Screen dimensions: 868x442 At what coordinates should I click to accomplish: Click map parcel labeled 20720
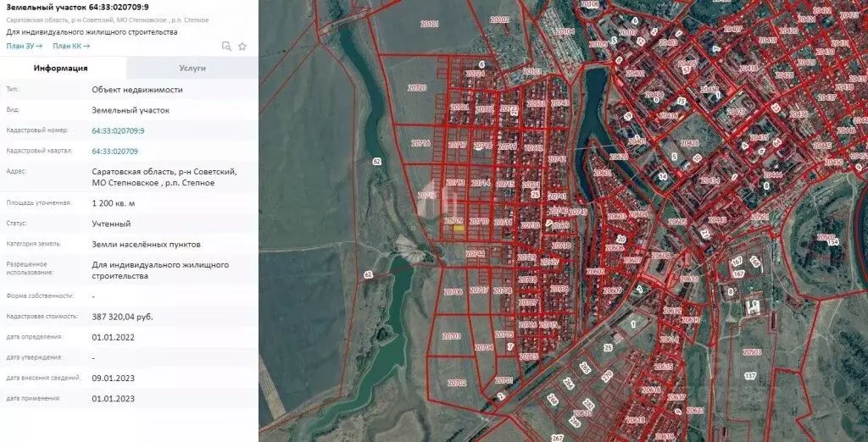[416, 87]
